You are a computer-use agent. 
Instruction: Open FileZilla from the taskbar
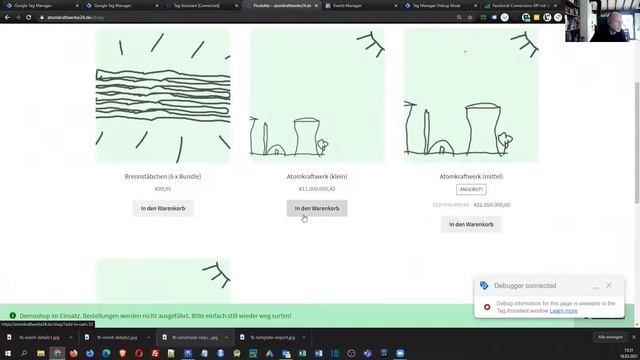155,353
